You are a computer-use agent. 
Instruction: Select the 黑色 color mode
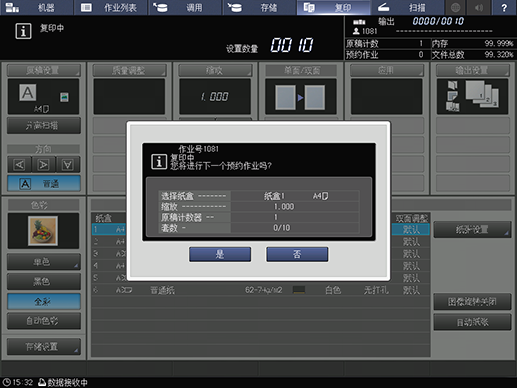pos(43,282)
